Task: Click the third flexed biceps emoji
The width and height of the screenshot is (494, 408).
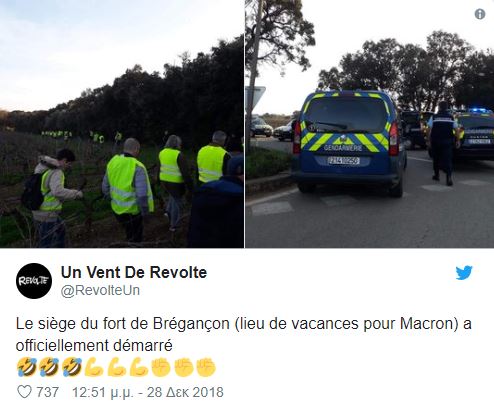Action: point(139,367)
